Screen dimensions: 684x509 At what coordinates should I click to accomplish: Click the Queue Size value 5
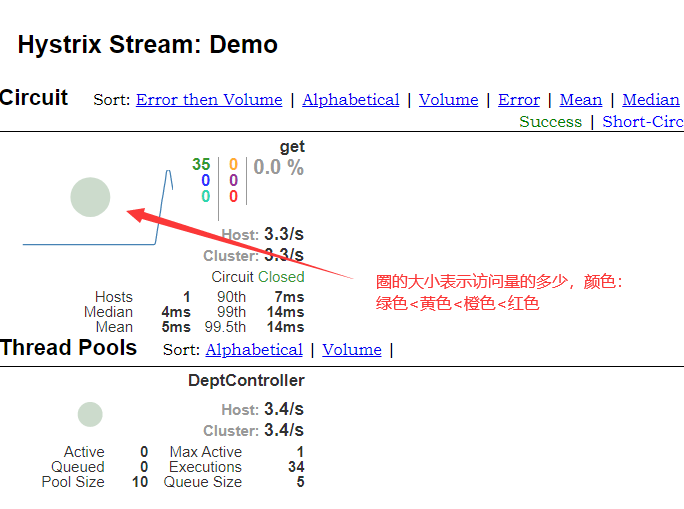pos(300,482)
